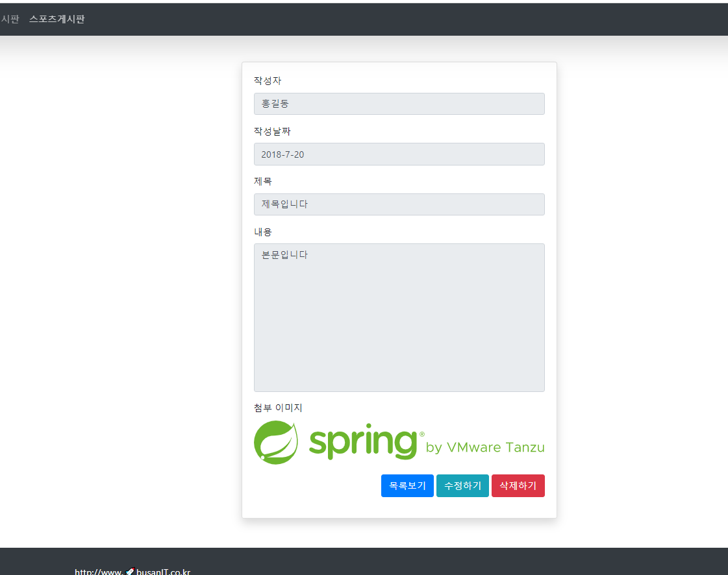Screen dimensions: 728x575
Task: Click the 제목 label
Action: 263,182
